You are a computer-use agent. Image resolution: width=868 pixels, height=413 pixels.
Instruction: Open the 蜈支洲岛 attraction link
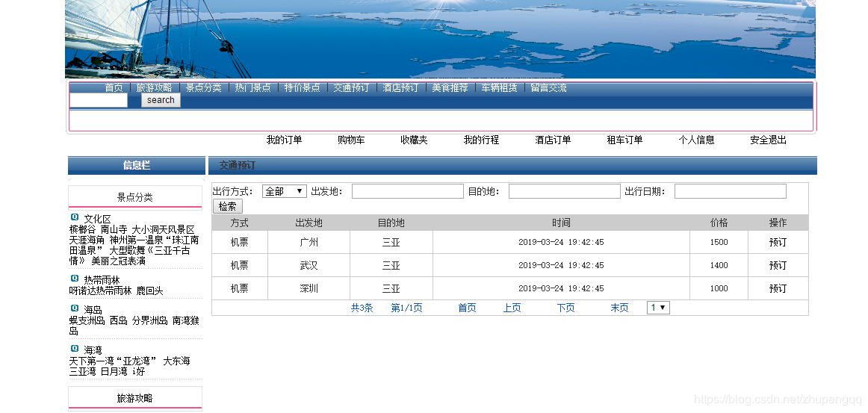coord(87,320)
